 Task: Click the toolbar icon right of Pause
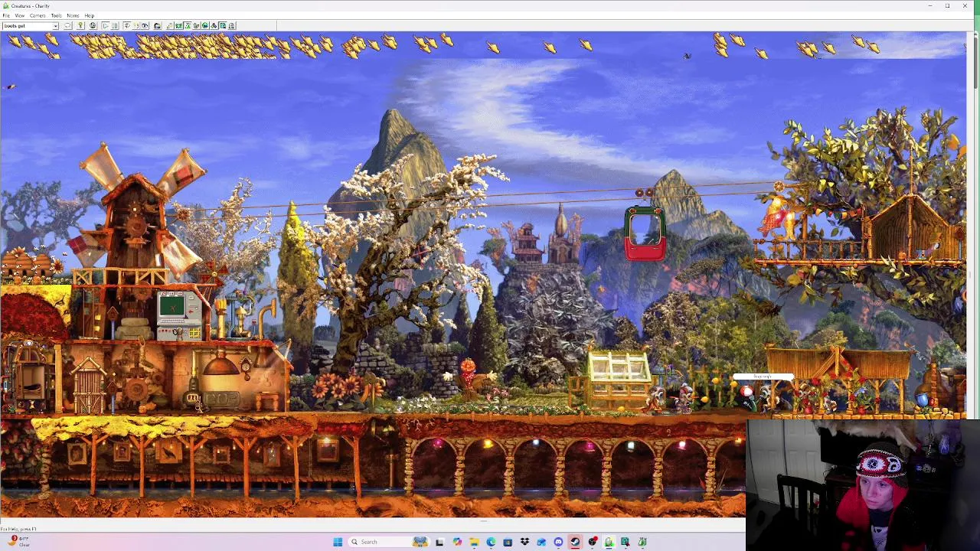coord(126,26)
